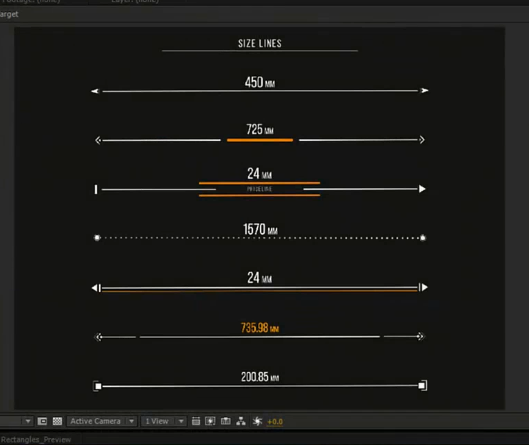Click the orange bar under 725 MM
This screenshot has height=445, width=529.
(260, 140)
